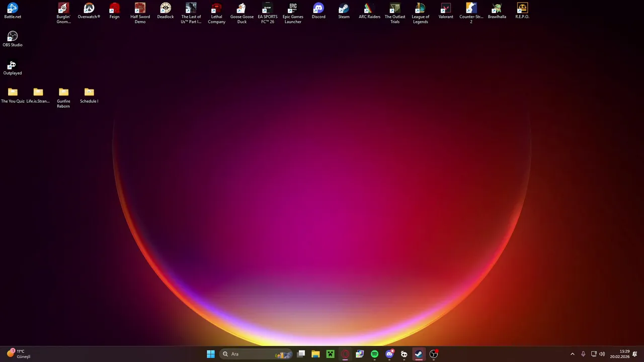Open Spotify from the taskbar
The width and height of the screenshot is (644, 362).
click(374, 354)
